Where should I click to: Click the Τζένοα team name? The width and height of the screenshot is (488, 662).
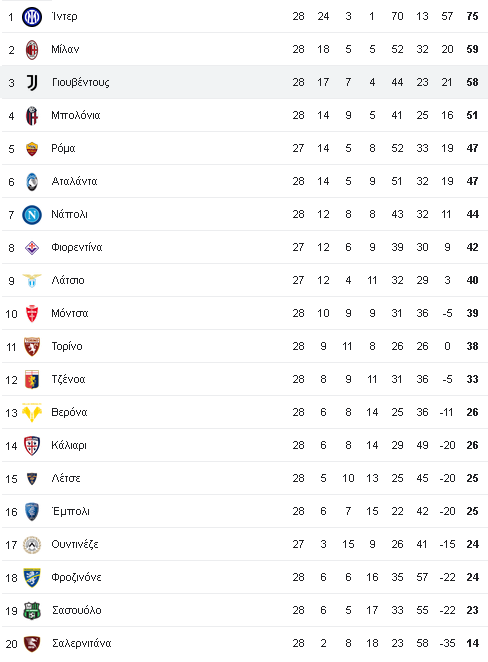(x=68, y=380)
